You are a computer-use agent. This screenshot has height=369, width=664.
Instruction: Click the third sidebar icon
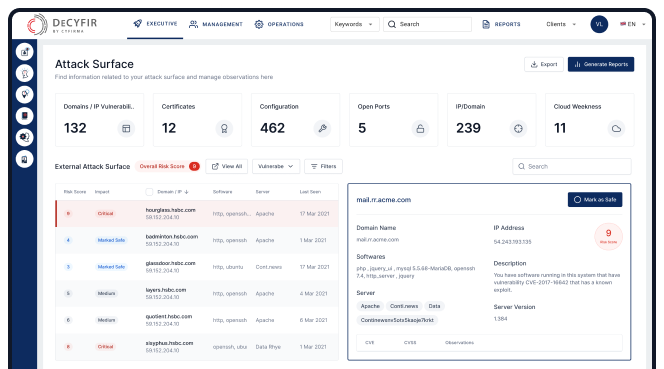25,94
